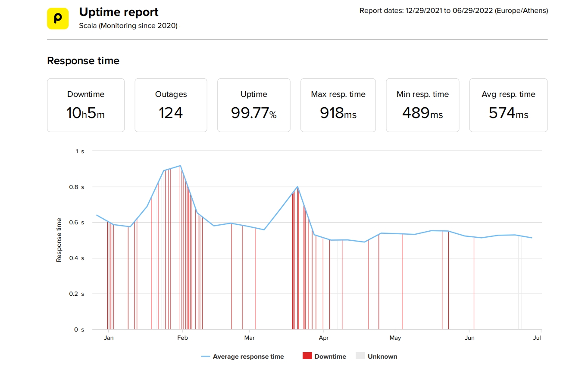Click the report dates text
588x366 pixels.
click(454, 11)
